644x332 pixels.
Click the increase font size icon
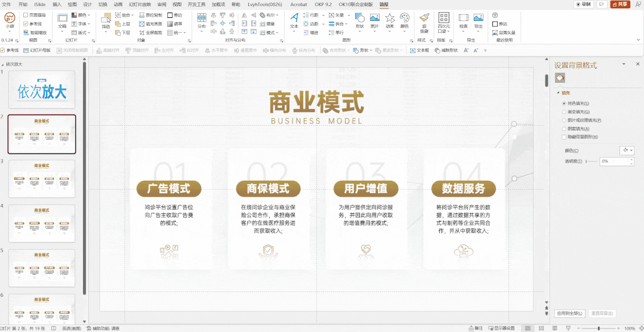466,50
